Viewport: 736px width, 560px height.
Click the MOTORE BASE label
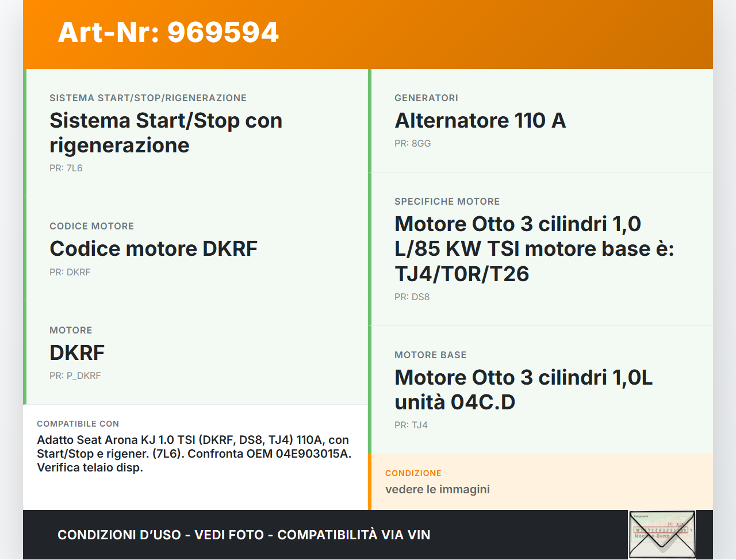coord(431,355)
